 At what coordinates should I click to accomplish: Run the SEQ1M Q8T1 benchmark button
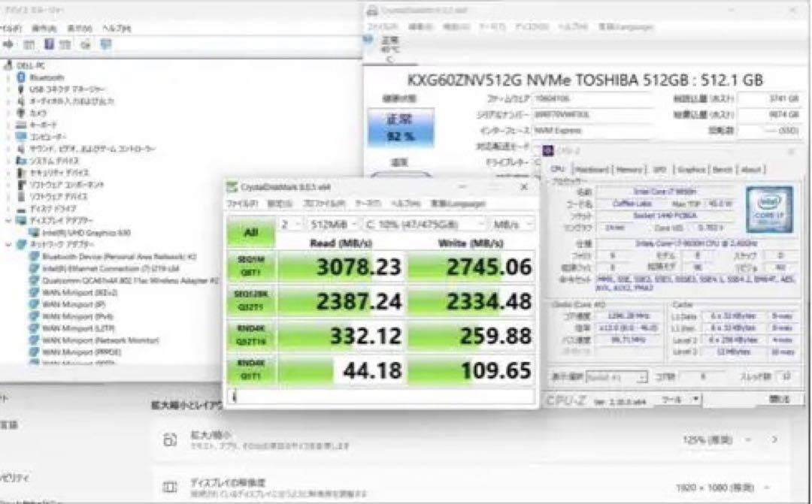tap(251, 267)
